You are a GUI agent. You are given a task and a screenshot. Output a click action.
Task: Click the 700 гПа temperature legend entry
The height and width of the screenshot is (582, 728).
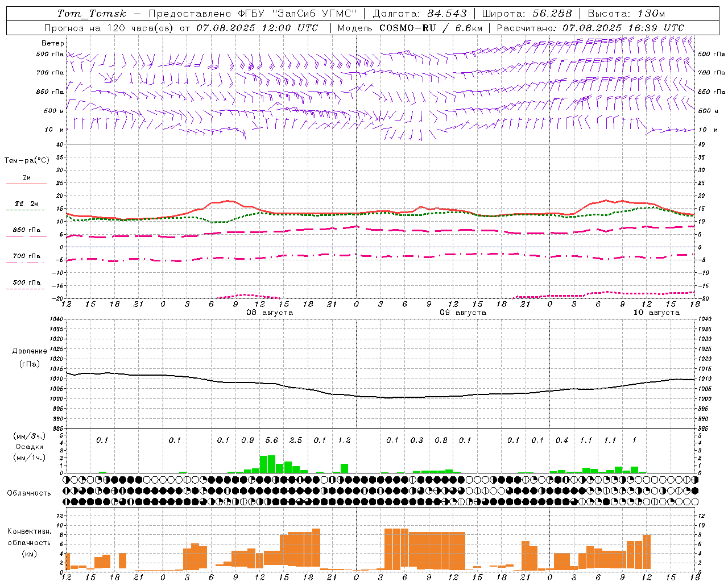[27, 256]
